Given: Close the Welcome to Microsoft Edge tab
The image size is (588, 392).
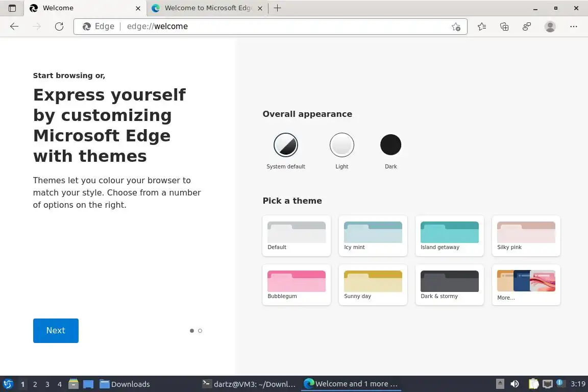Looking at the screenshot, I should click(x=260, y=8).
